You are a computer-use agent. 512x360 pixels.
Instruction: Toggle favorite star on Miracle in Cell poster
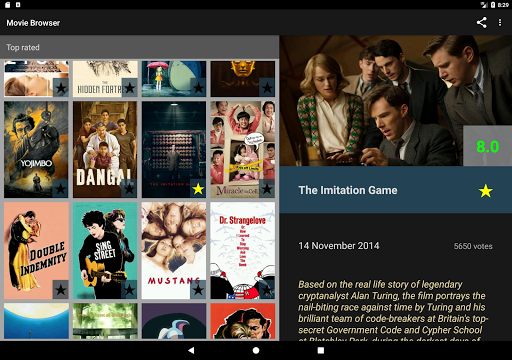[267, 189]
